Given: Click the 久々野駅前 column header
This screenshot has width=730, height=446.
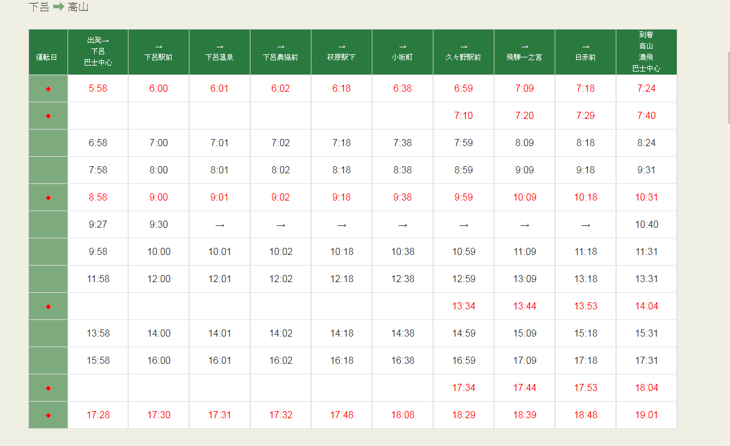Looking at the screenshot, I should 463,52.
